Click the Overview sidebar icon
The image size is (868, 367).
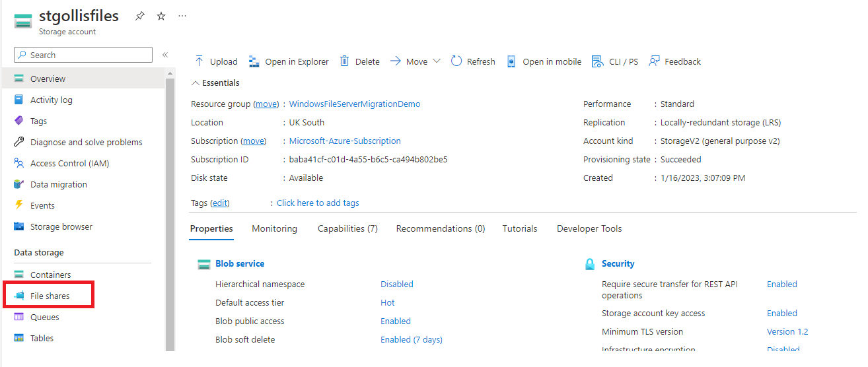pyautogui.click(x=19, y=79)
